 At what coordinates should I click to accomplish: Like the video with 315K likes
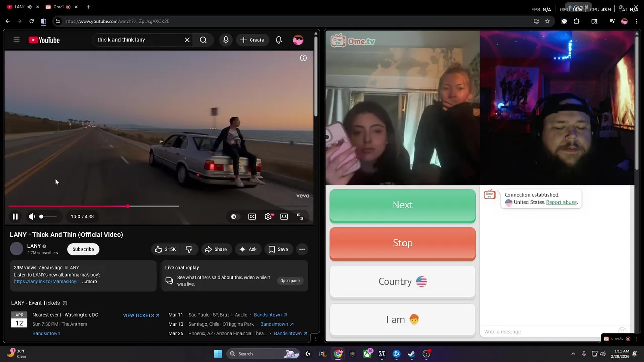pyautogui.click(x=166, y=249)
